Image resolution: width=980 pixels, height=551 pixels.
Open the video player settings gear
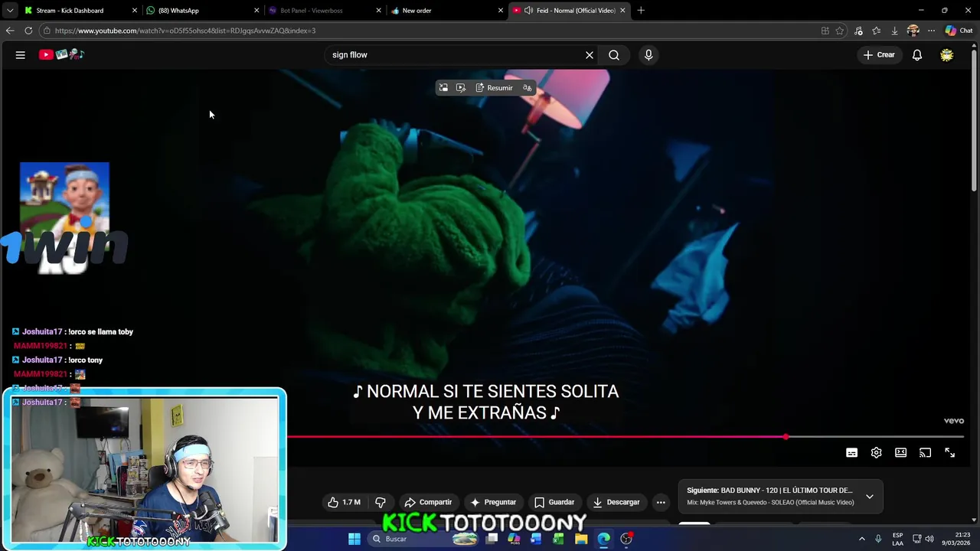[x=876, y=453]
